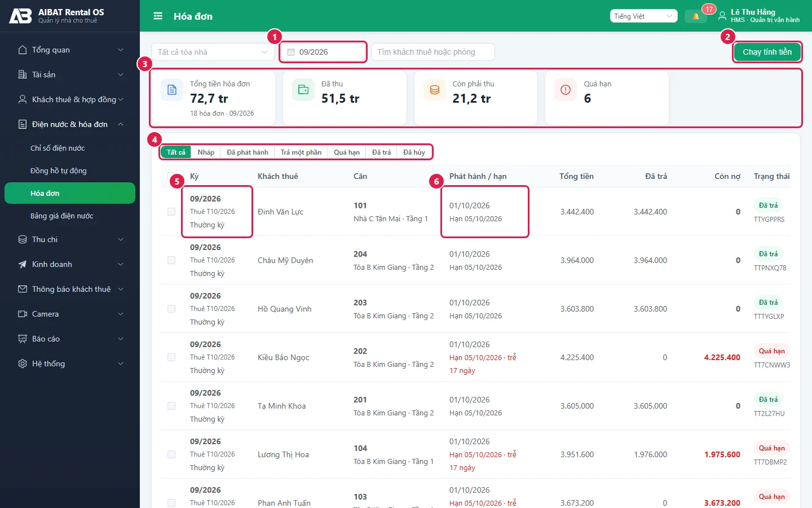Click the Tổng quan home icon
This screenshot has width=812, height=508.
23,50
